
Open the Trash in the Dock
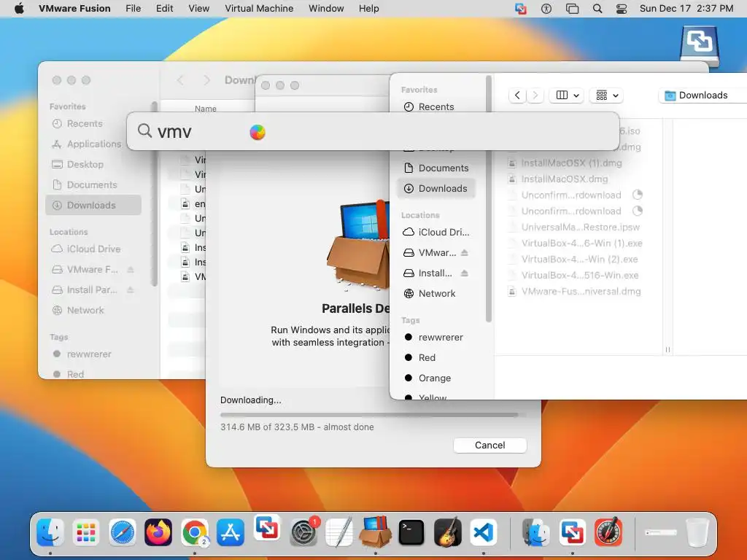pos(697,532)
